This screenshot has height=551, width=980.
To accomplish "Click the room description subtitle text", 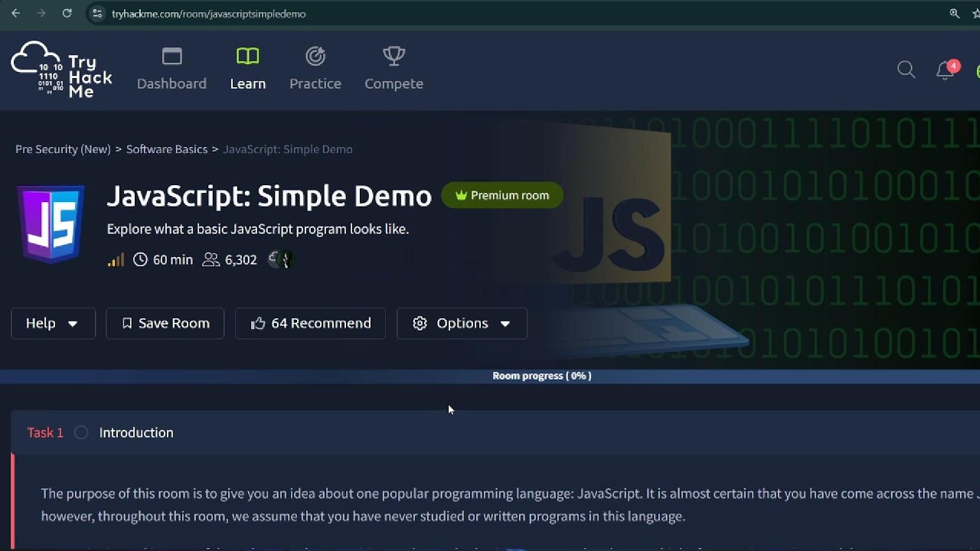I will (x=258, y=229).
